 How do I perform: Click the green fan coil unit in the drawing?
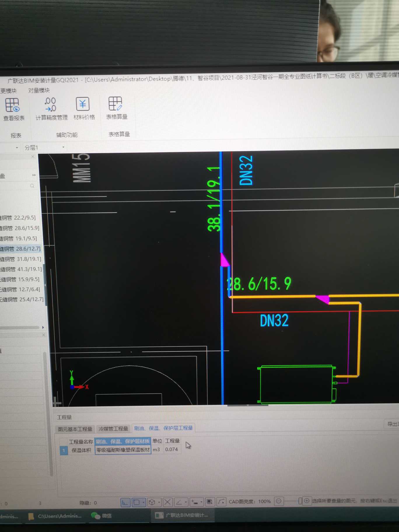296,384
